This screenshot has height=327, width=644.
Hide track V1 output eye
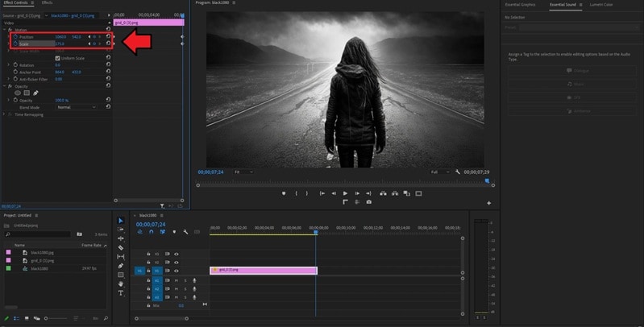point(177,271)
